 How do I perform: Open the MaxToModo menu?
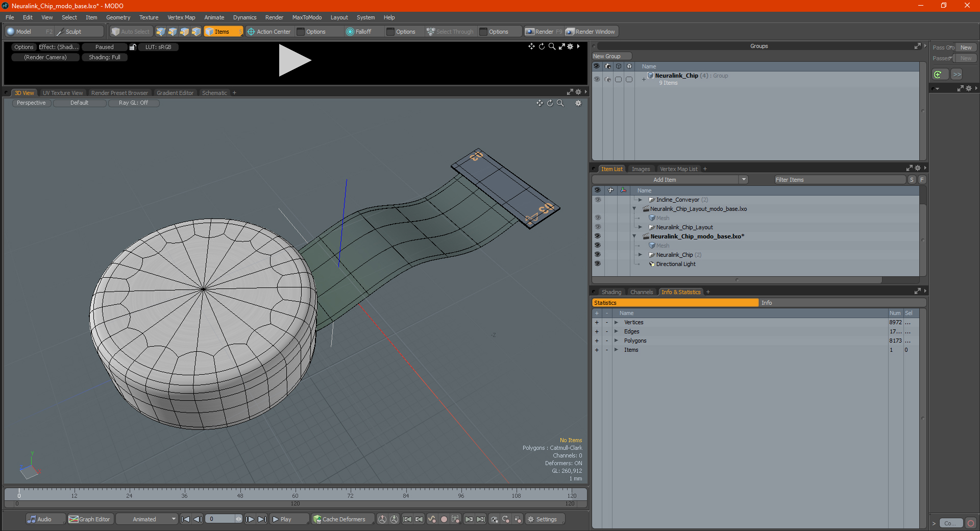(307, 17)
